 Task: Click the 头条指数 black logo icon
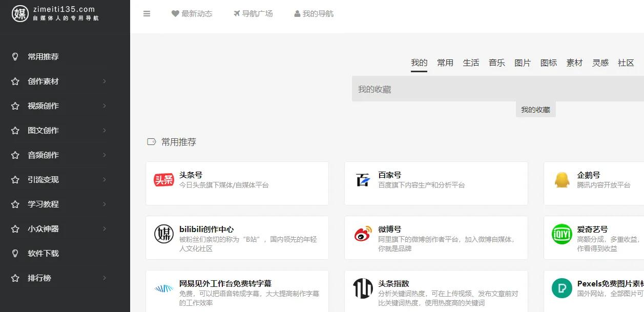pos(363,288)
